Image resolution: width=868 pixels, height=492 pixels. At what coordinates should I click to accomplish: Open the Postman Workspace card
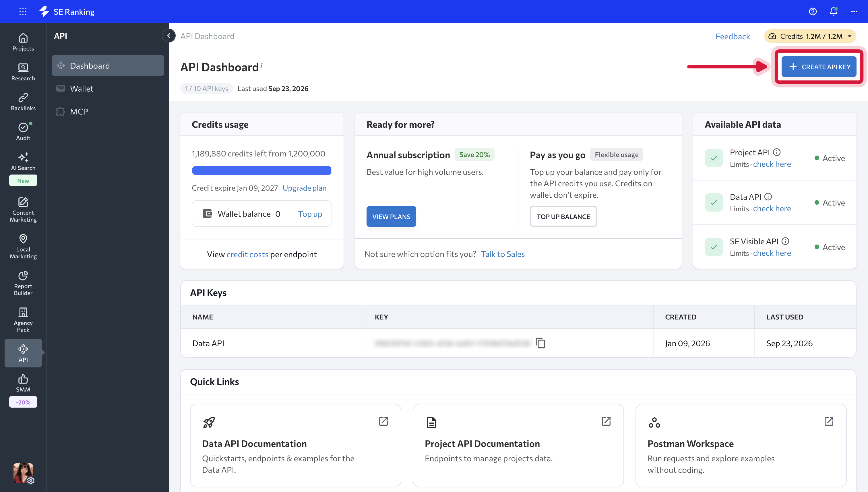(x=741, y=445)
